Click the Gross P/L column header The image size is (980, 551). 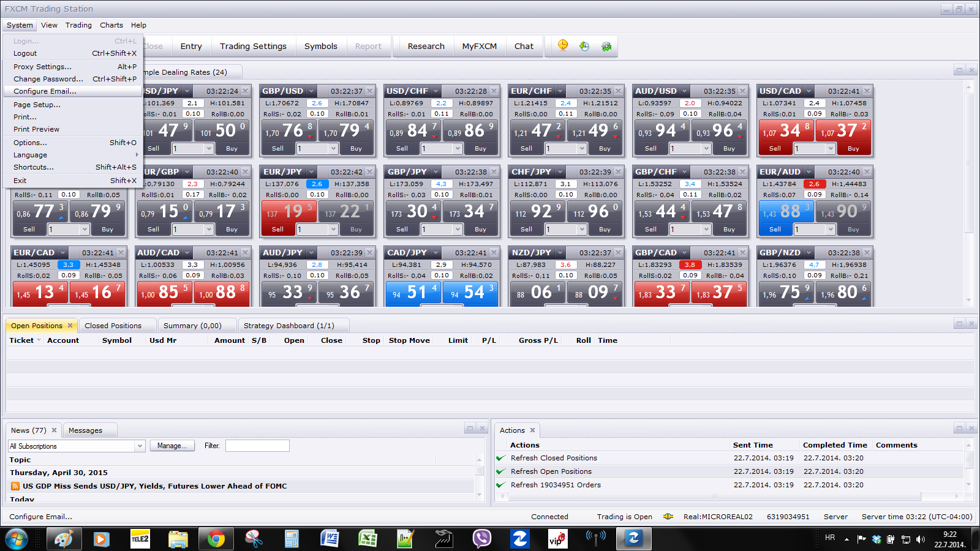538,340
